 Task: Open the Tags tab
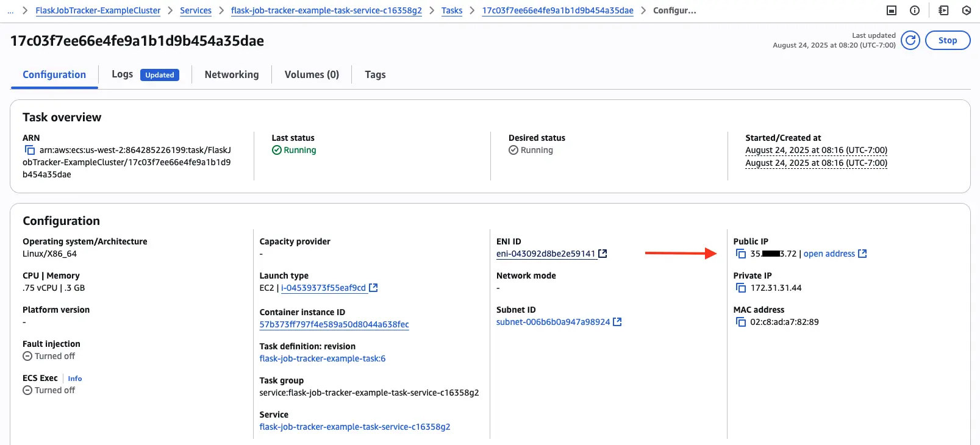click(375, 74)
